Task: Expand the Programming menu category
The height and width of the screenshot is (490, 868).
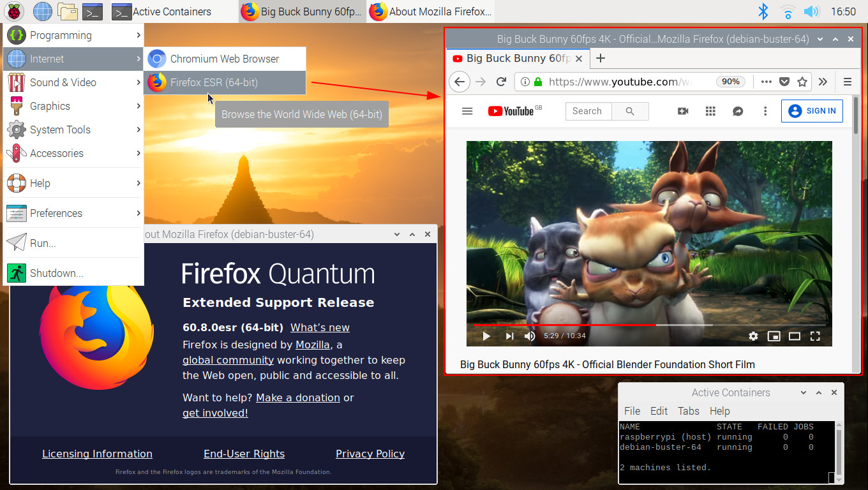Action: pos(73,35)
